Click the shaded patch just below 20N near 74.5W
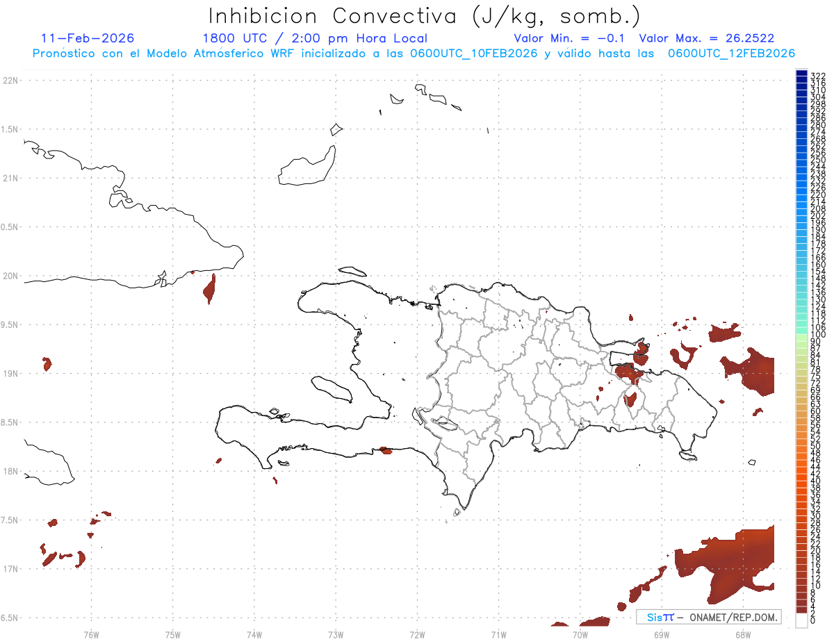Screen dimensions: 834x644 [x=210, y=288]
